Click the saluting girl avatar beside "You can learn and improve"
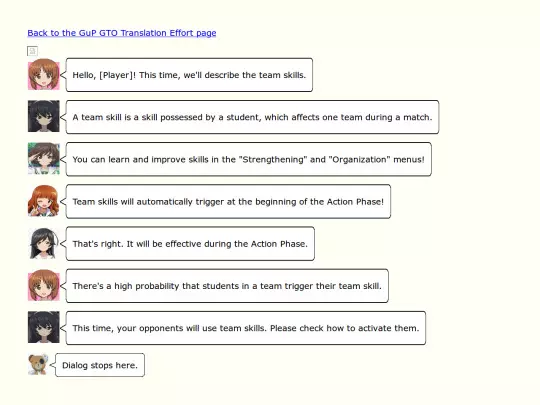The height and width of the screenshot is (405, 540). (44, 158)
